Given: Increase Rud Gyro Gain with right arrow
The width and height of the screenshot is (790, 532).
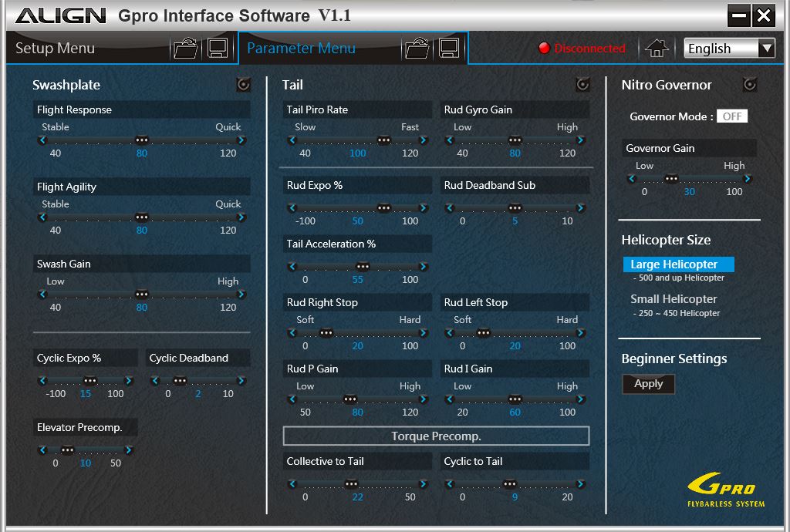Looking at the screenshot, I should [x=580, y=140].
